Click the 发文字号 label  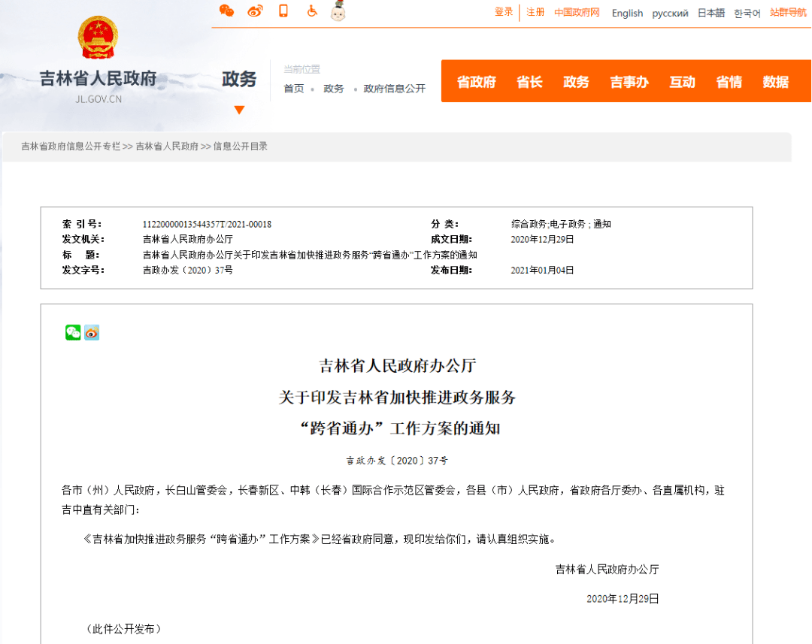coord(83,271)
